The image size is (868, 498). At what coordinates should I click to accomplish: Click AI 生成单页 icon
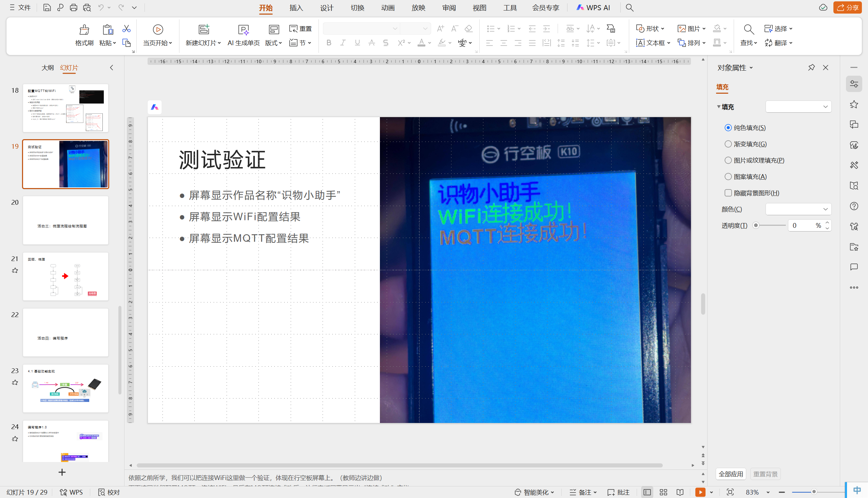[x=243, y=30]
